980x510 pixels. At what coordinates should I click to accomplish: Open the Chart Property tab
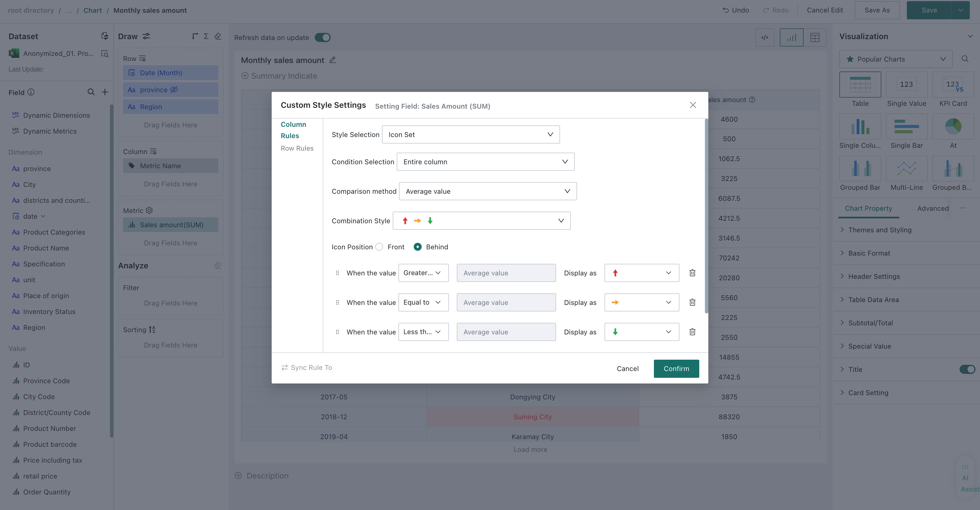coord(869,208)
